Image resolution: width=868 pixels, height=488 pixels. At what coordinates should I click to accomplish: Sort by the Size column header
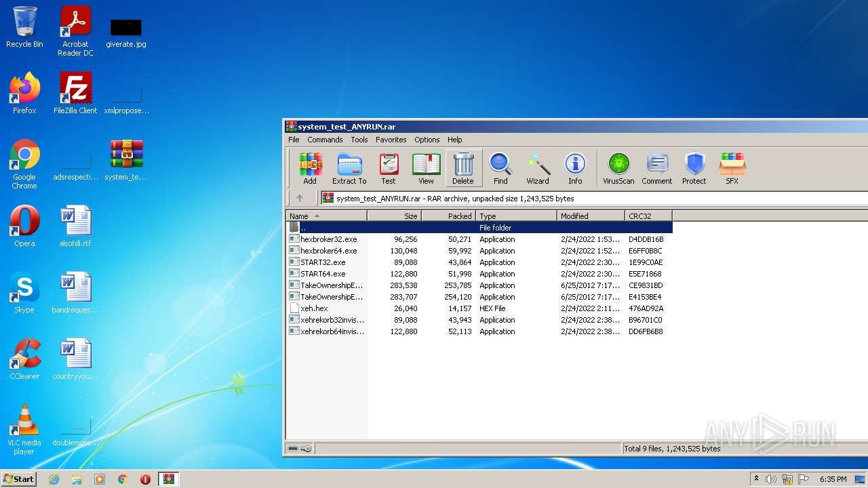394,216
